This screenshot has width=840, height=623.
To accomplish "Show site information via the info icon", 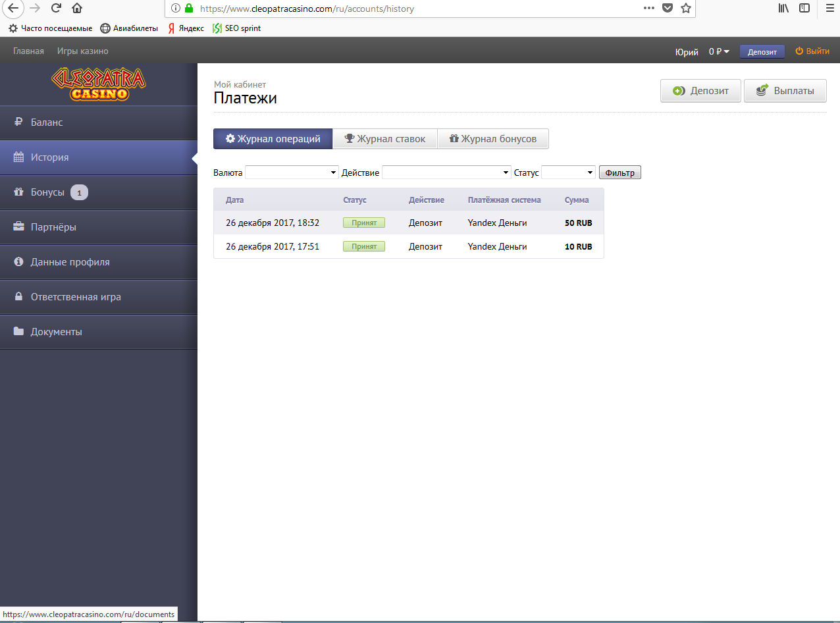I will pyautogui.click(x=175, y=9).
